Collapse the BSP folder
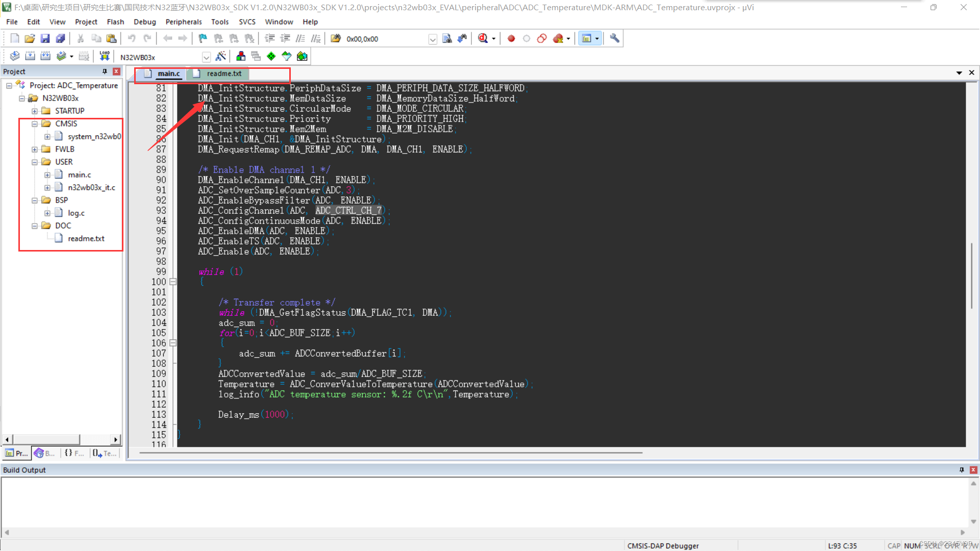980x551 pixels. point(35,200)
